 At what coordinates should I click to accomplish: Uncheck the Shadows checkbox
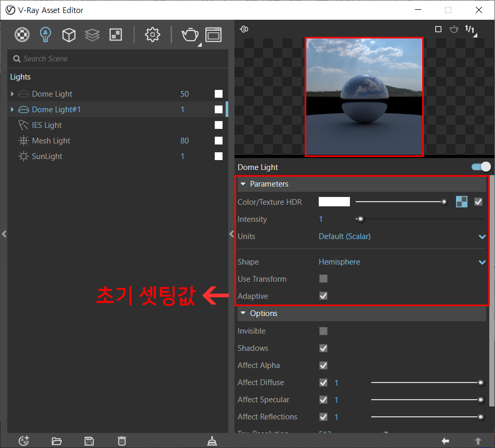pyautogui.click(x=323, y=348)
